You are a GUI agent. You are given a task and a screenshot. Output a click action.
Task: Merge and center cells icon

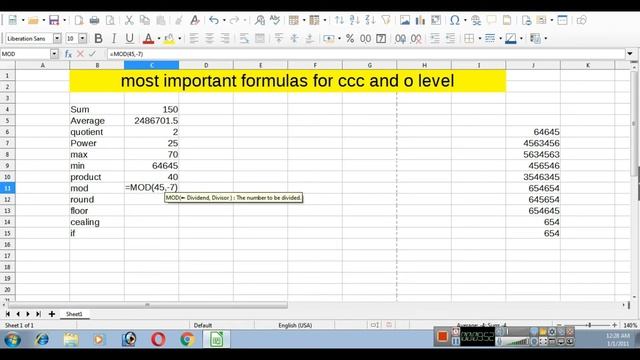tap(260, 38)
